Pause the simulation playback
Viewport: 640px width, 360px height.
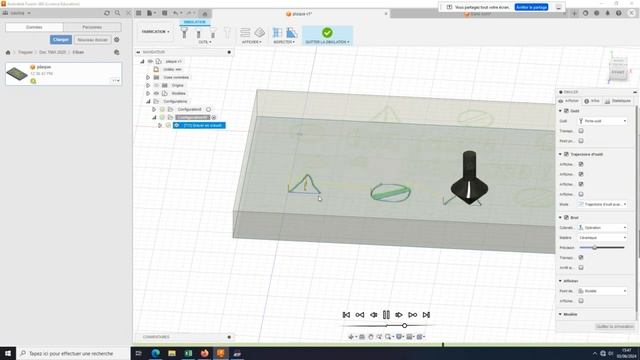point(386,315)
